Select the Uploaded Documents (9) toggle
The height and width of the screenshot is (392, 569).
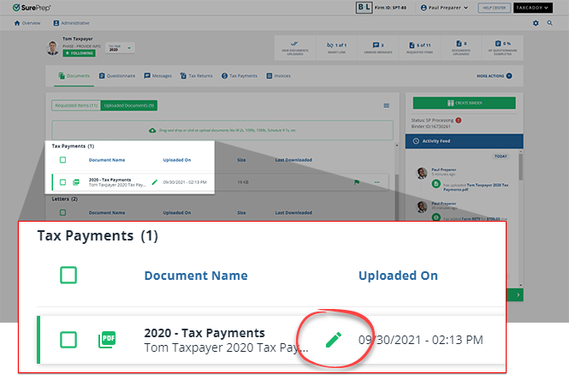tap(129, 105)
